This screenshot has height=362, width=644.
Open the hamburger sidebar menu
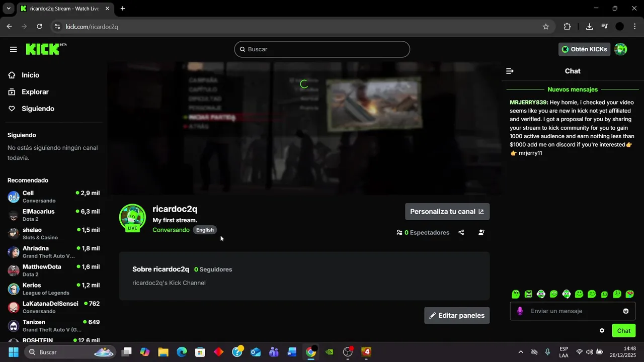[14, 49]
